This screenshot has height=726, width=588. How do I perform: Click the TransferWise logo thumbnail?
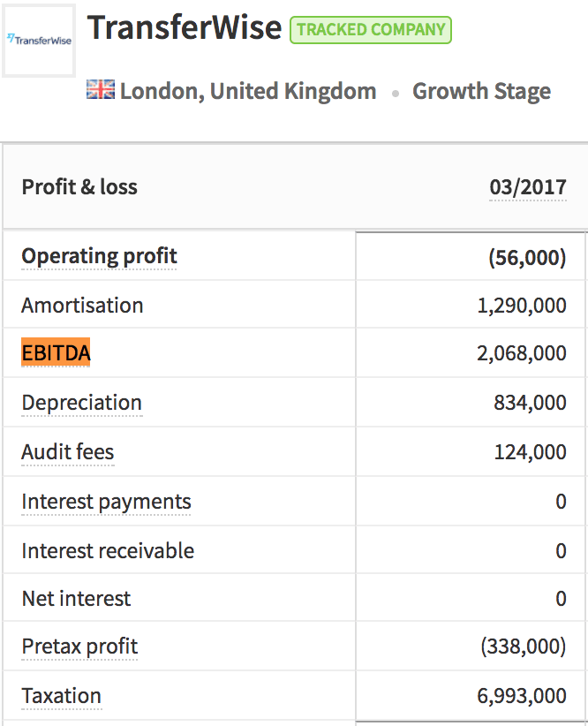tap(39, 41)
